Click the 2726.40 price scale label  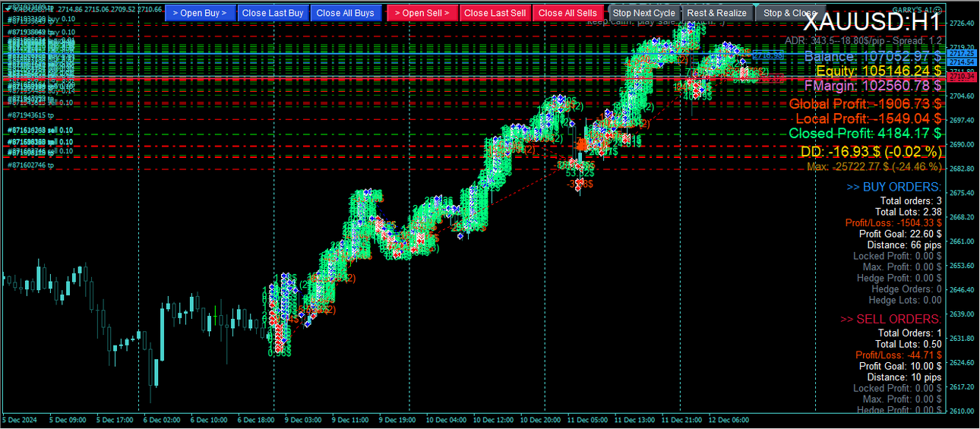pos(961,24)
